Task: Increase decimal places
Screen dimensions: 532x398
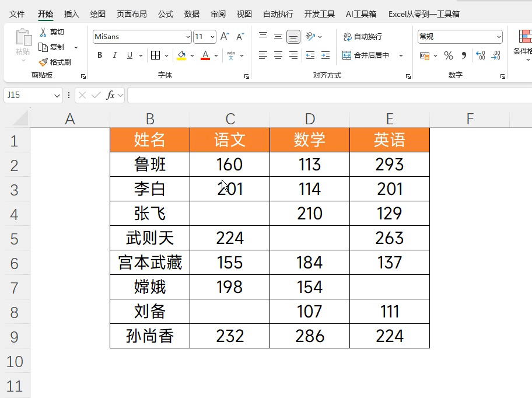Action: [481, 55]
